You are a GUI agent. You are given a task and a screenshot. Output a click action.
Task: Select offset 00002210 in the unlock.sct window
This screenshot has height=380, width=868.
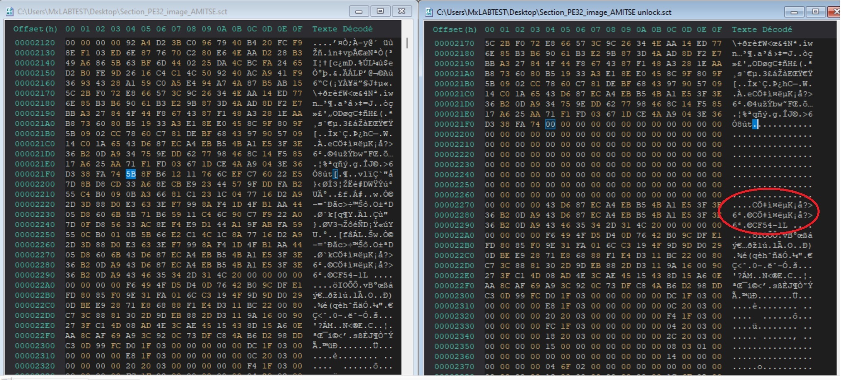click(454, 144)
